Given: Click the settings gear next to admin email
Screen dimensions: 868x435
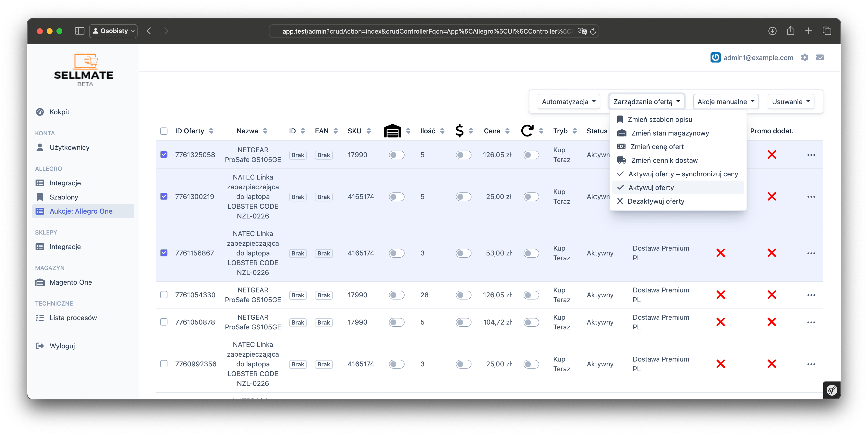Looking at the screenshot, I should (805, 57).
